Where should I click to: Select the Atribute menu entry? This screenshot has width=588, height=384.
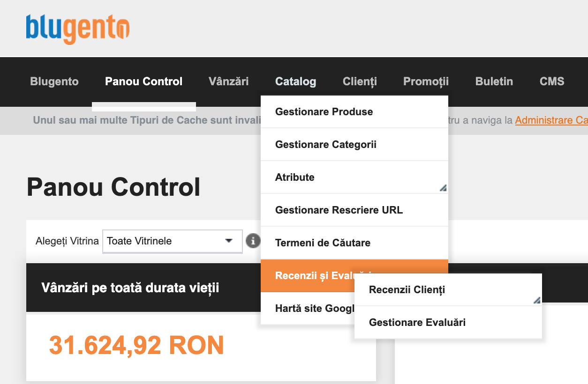click(354, 177)
